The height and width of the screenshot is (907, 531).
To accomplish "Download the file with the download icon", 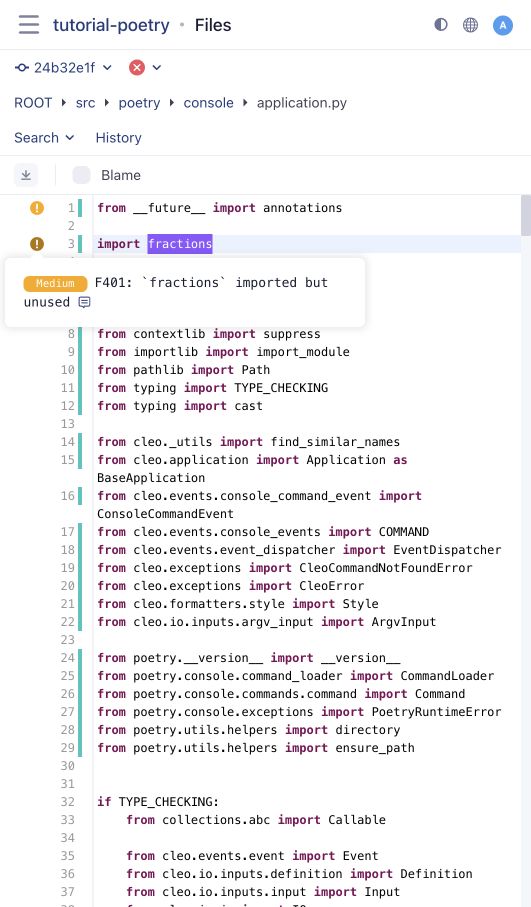I will click(26, 175).
